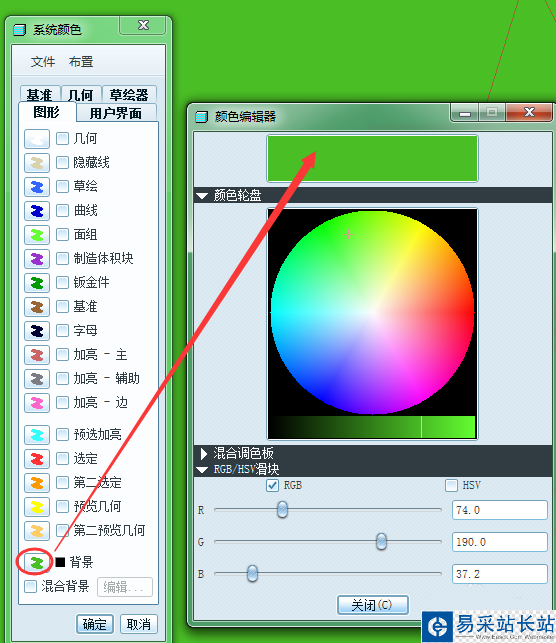Screen dimensions: 556x643
Task: Click the 确定 button
Action: click(x=95, y=624)
